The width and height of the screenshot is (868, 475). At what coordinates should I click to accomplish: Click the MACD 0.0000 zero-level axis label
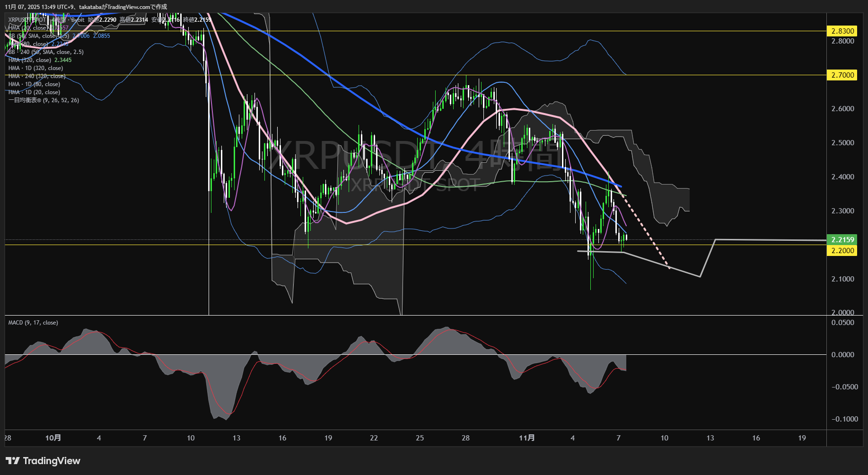click(842, 355)
